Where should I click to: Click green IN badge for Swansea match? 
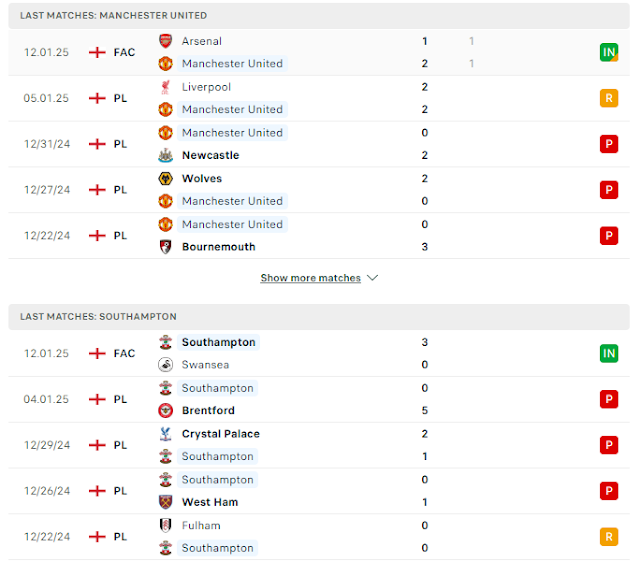(x=609, y=353)
